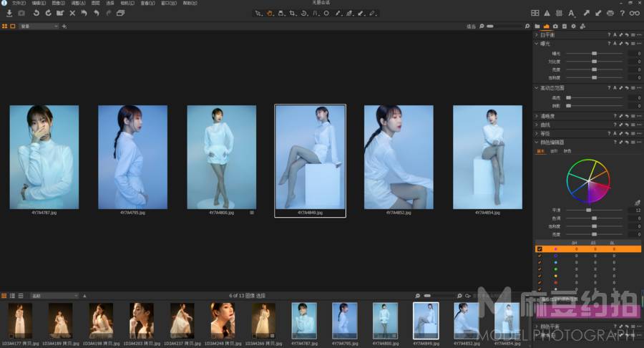The height and width of the screenshot is (348, 644).
Task: Select filmstrip thumbnail 1D3A4177
Action: pyautogui.click(x=20, y=321)
